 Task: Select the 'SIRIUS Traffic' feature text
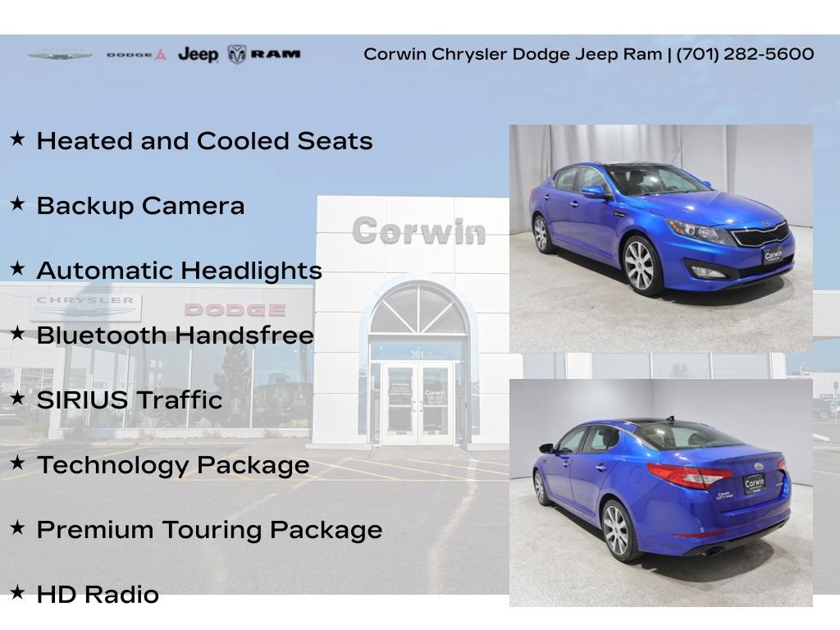pyautogui.click(x=129, y=400)
